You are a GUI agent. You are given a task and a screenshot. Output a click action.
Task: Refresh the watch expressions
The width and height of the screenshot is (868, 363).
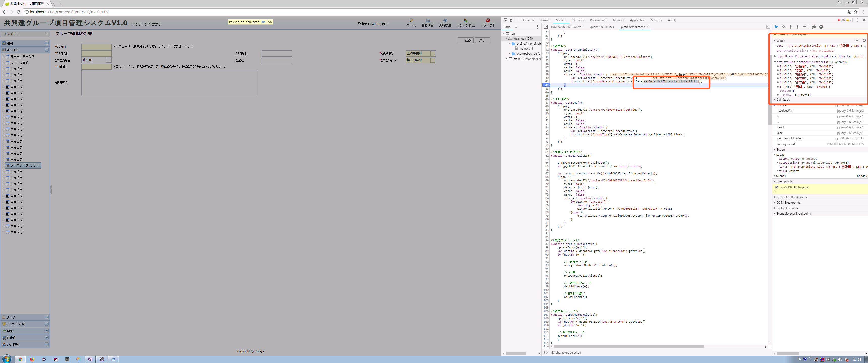tap(864, 40)
